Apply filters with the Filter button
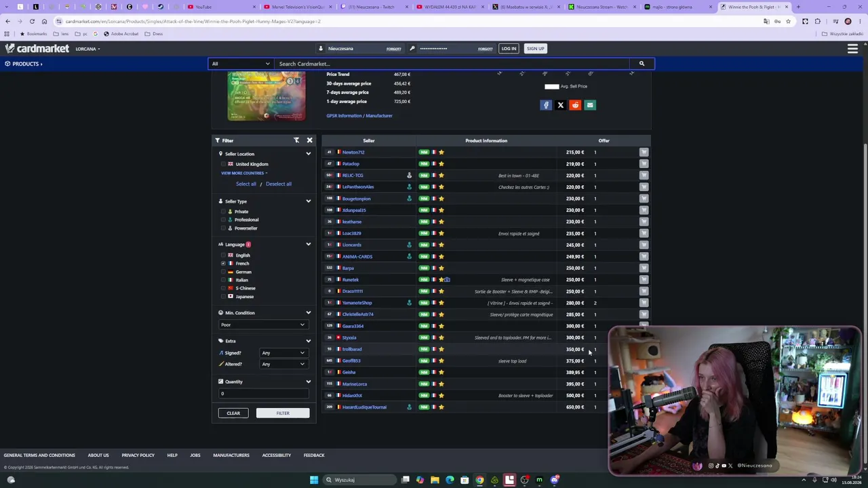This screenshot has width=868, height=488. pos(283,413)
